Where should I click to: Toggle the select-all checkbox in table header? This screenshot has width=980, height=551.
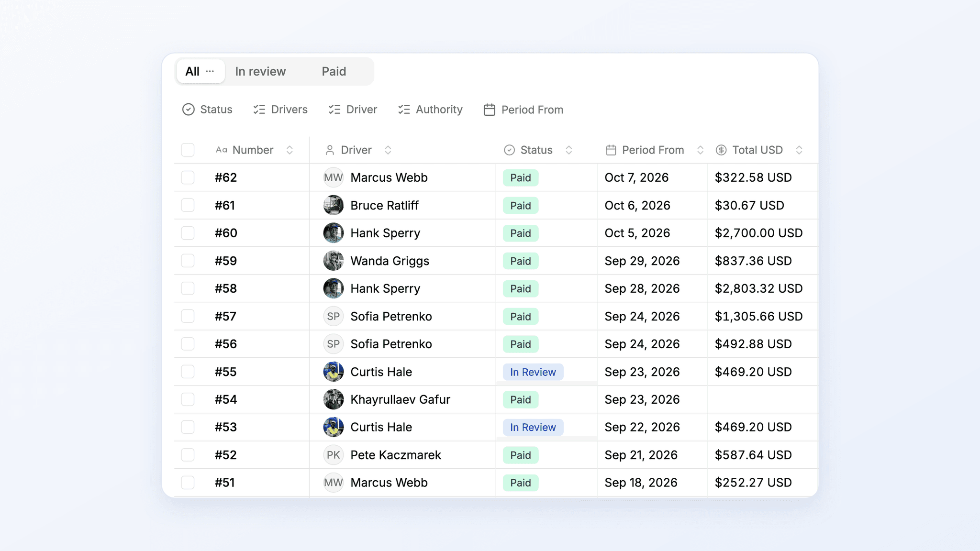click(188, 150)
